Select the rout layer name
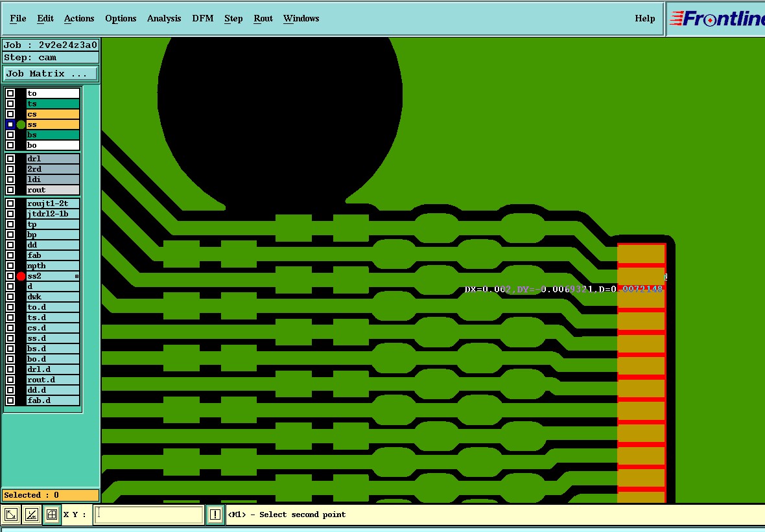Viewport: 765px width, 532px height. [x=53, y=190]
